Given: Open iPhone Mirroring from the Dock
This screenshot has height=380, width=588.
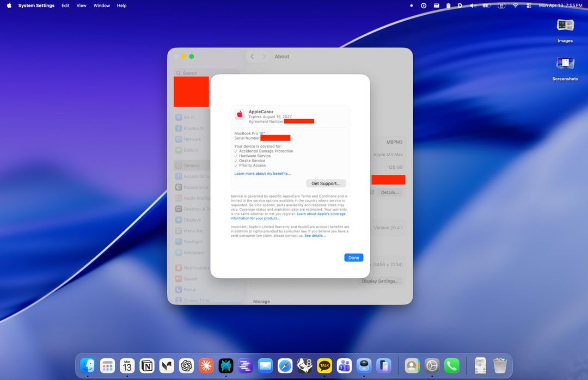Looking at the screenshot, I should pos(384,365).
